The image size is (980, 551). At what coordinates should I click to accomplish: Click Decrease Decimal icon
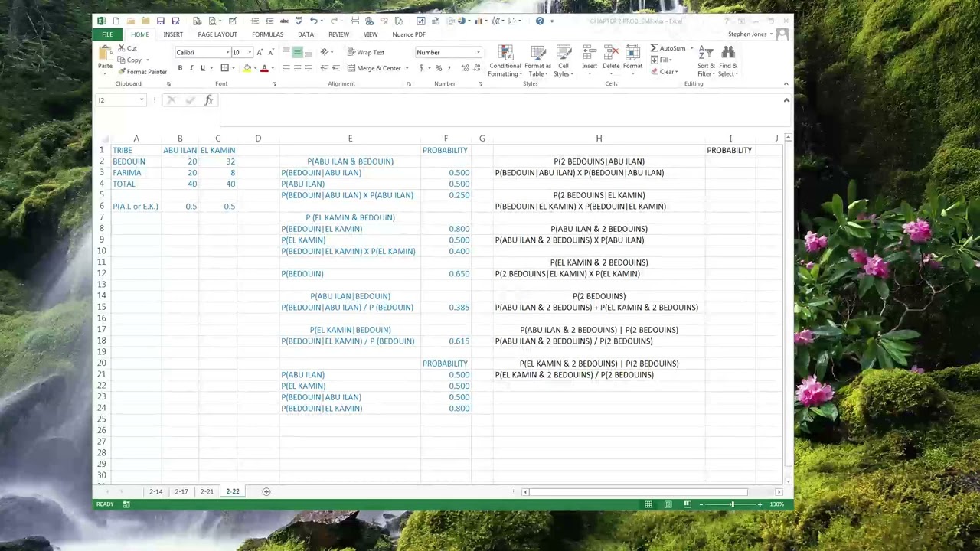point(476,68)
